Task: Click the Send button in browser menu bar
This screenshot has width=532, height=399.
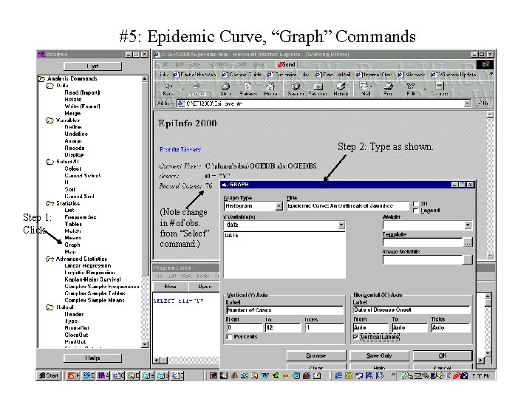Action: (287, 64)
